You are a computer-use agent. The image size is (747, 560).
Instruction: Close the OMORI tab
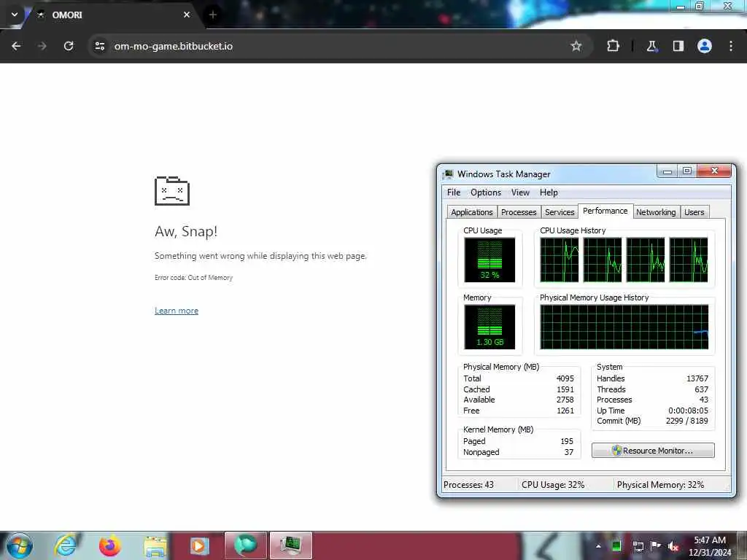click(187, 15)
